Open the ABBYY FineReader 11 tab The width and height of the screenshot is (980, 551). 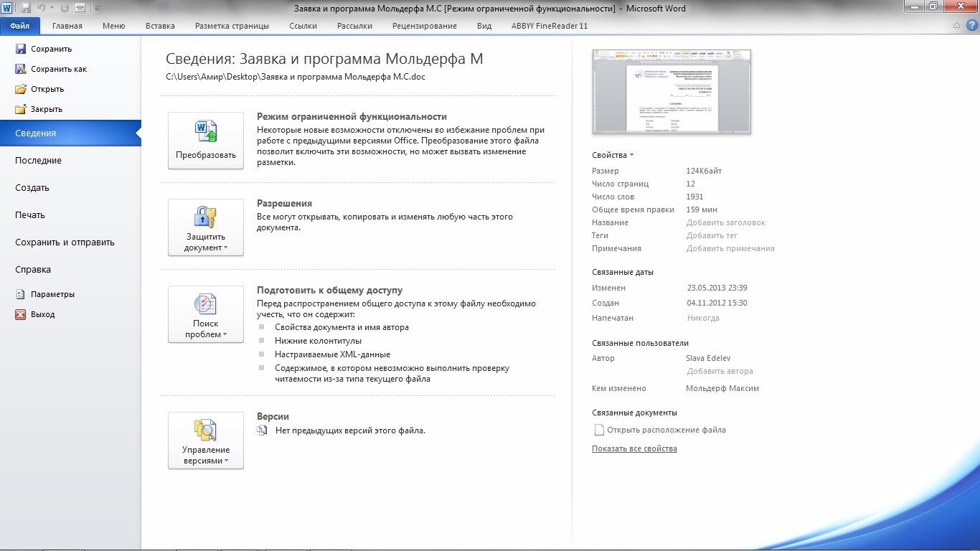550,26
